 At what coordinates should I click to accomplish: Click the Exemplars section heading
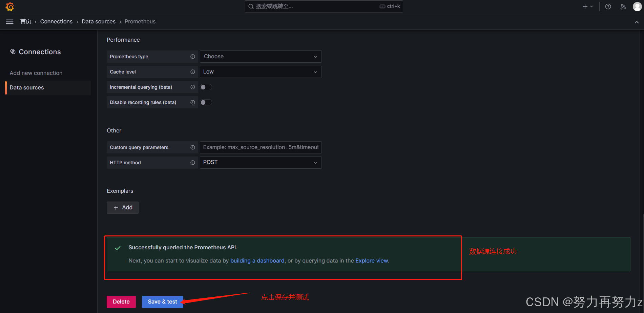(120, 191)
